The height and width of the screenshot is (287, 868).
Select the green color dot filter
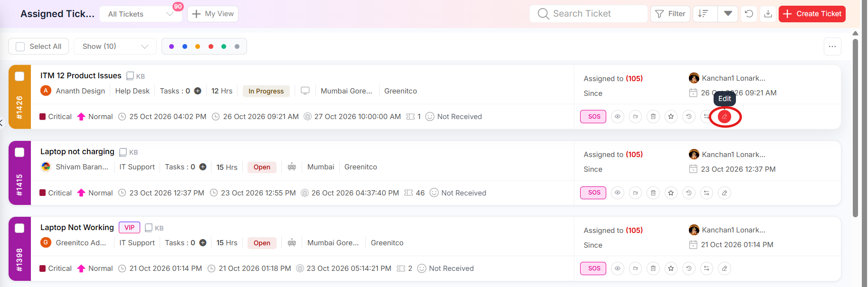224,46
